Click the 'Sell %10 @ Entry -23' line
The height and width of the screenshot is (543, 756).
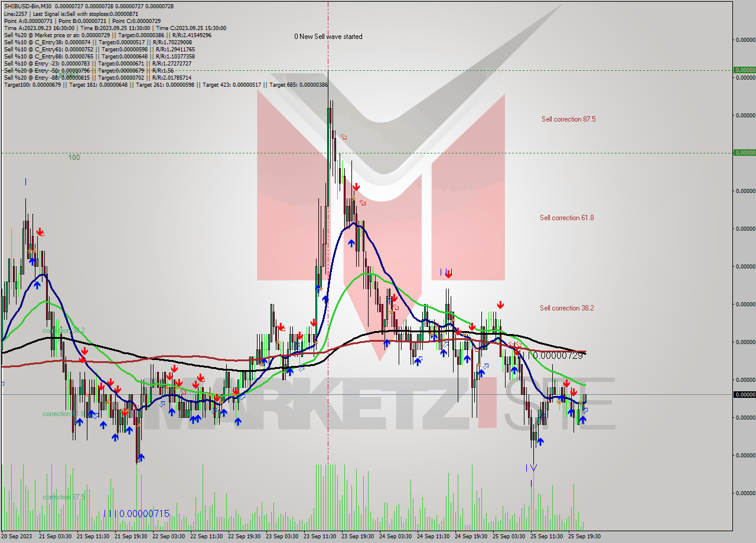(x=97, y=63)
